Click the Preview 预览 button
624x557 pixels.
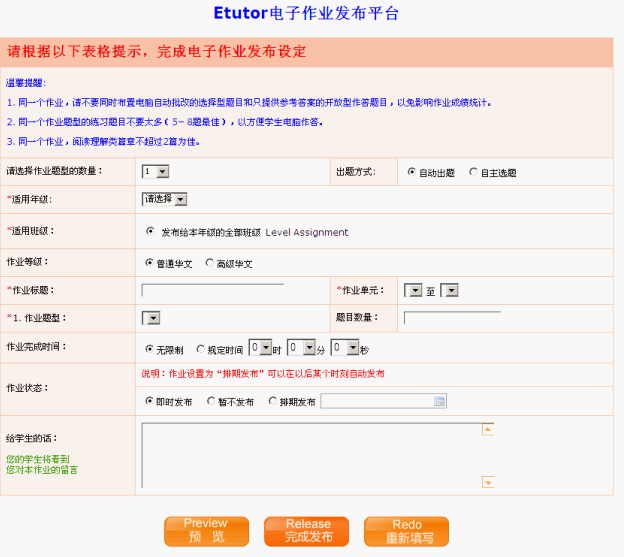coord(206,532)
